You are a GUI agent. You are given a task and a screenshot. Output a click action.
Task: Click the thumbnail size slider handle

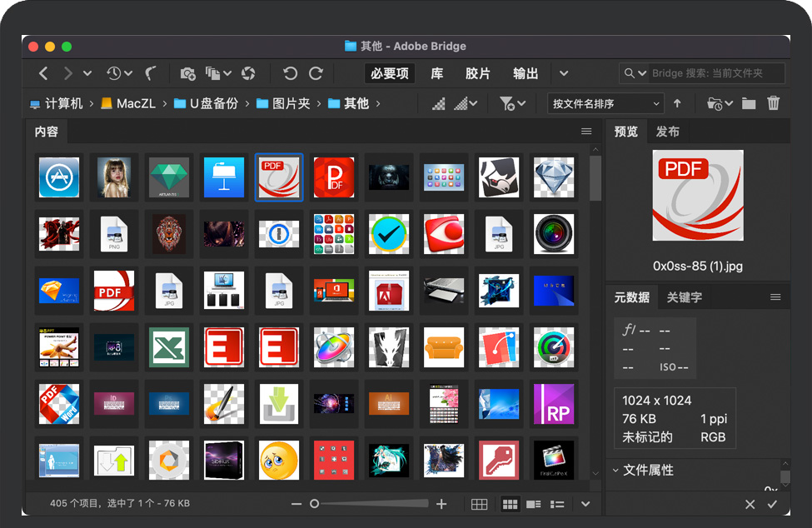click(314, 504)
